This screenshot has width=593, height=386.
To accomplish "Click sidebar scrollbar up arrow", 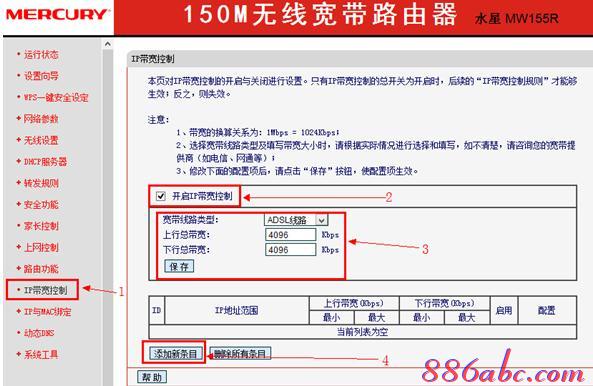I will (108, 44).
